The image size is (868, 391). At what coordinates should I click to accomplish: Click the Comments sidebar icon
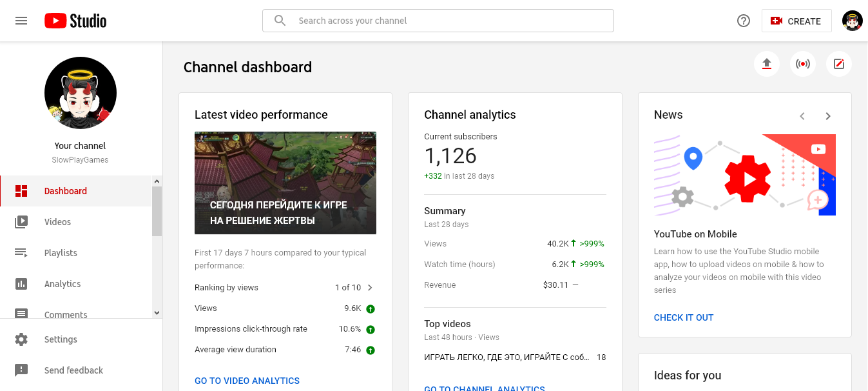point(21,314)
